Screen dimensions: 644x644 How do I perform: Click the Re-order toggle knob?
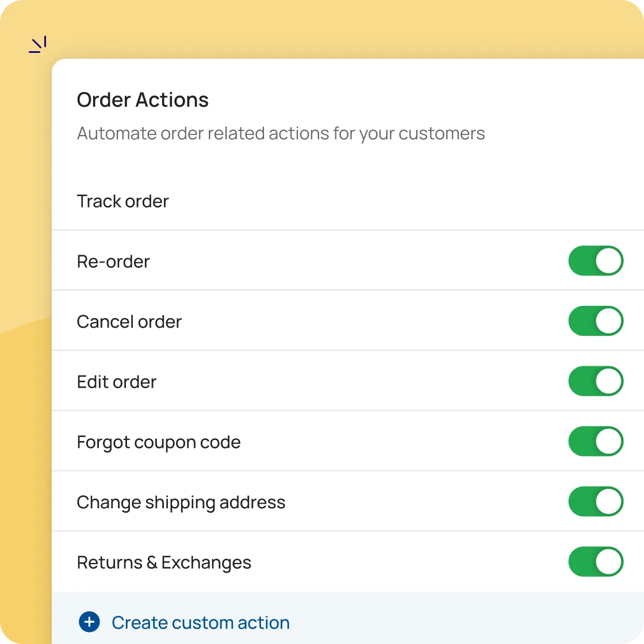click(609, 260)
